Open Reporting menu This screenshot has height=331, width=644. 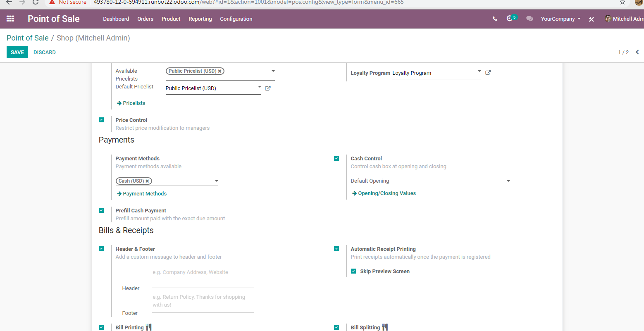pyautogui.click(x=200, y=19)
